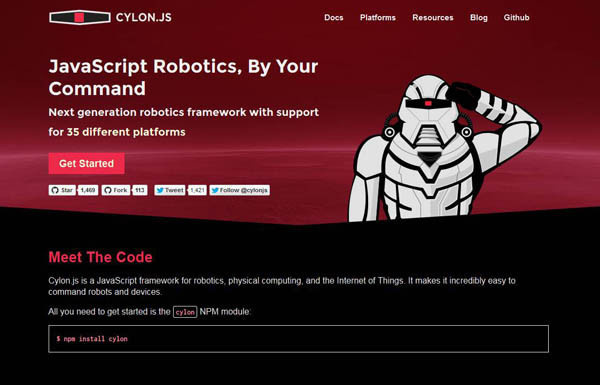The image size is (600, 385).
Task: Open the Github nav link
Action: (516, 18)
